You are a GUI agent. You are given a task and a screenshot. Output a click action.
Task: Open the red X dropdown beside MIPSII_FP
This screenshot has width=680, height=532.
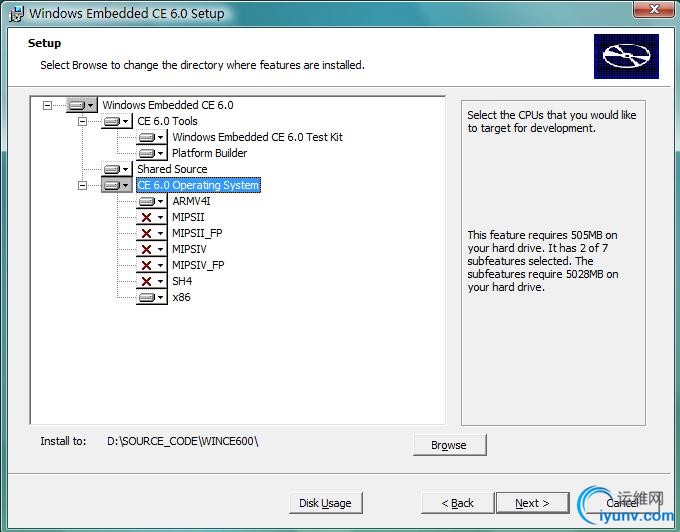tap(152, 233)
